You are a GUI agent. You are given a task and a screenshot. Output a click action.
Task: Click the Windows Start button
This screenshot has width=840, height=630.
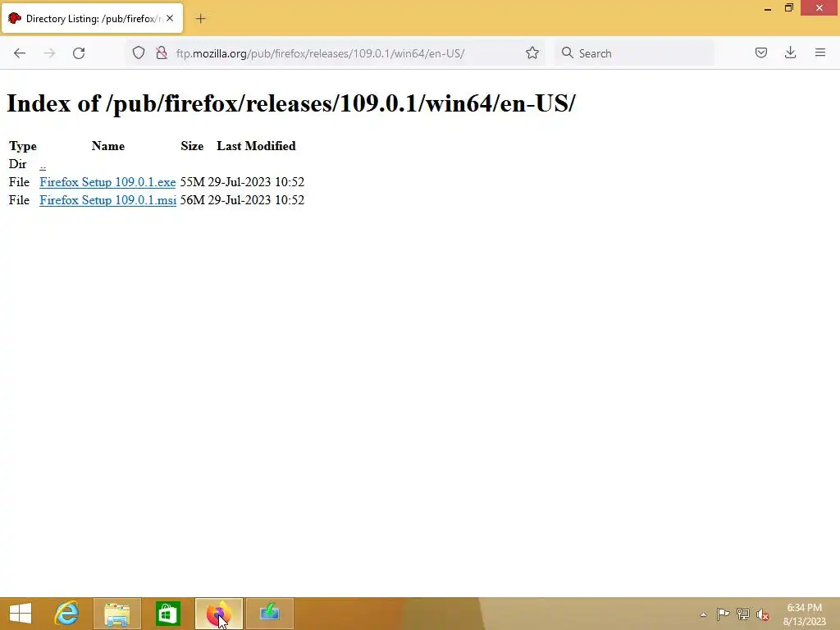pyautogui.click(x=21, y=614)
